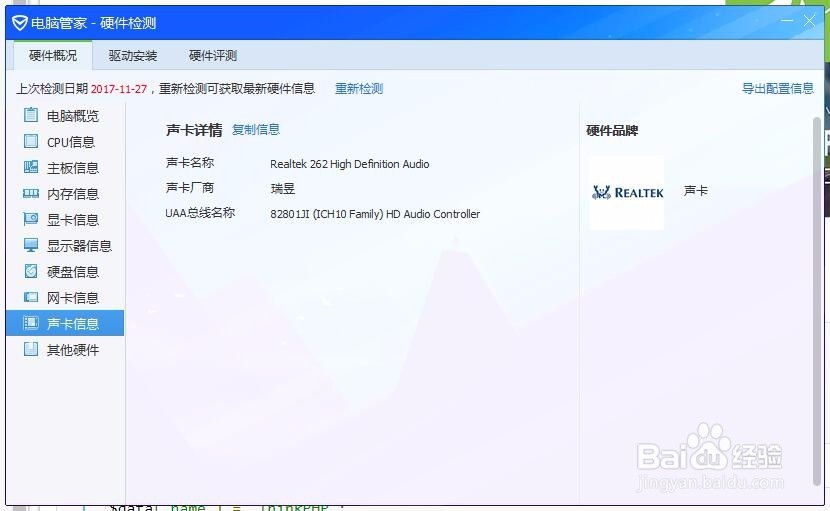Minimize the 硬件检测 window
Image resolution: width=830 pixels, height=511 pixels.
tap(787, 21)
